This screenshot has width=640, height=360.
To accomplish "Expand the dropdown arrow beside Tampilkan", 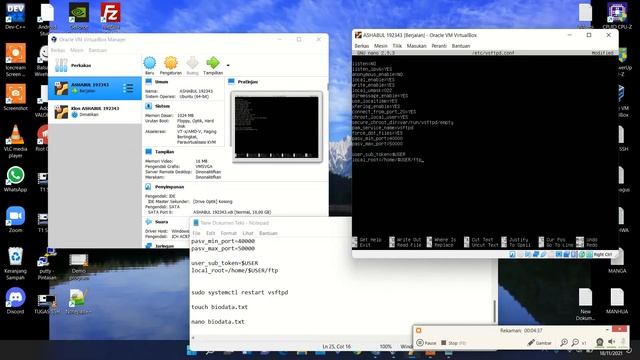I will (x=228, y=65).
